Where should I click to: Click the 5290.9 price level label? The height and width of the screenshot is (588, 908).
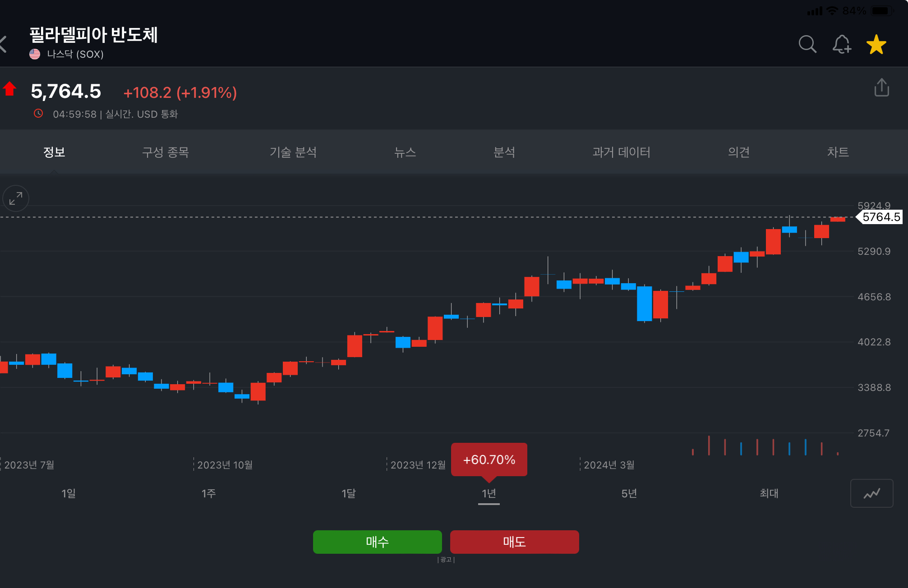(874, 251)
